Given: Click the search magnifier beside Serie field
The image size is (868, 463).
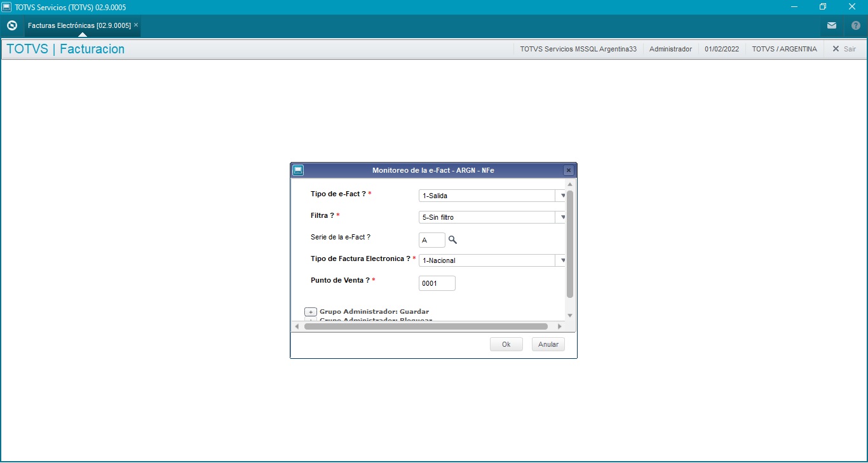Looking at the screenshot, I should 453,239.
